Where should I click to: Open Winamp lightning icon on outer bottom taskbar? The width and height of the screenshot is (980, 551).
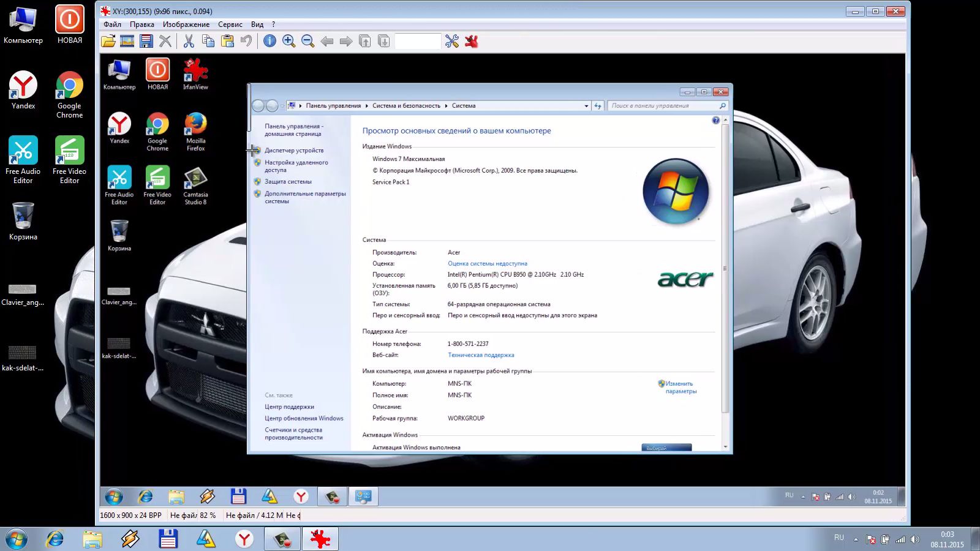click(x=130, y=539)
